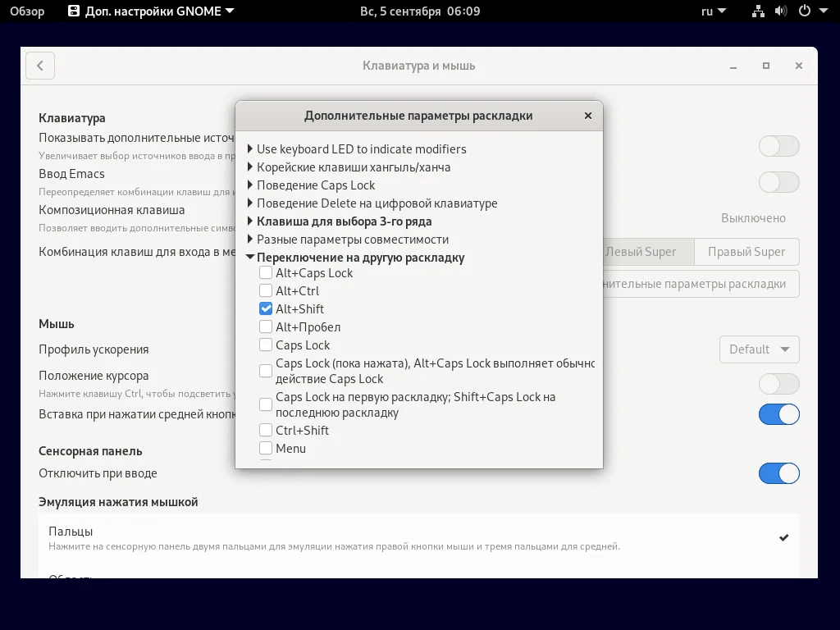The height and width of the screenshot is (630, 840).
Task: Enable the Ctrl+Shift layout option
Action: (x=266, y=430)
